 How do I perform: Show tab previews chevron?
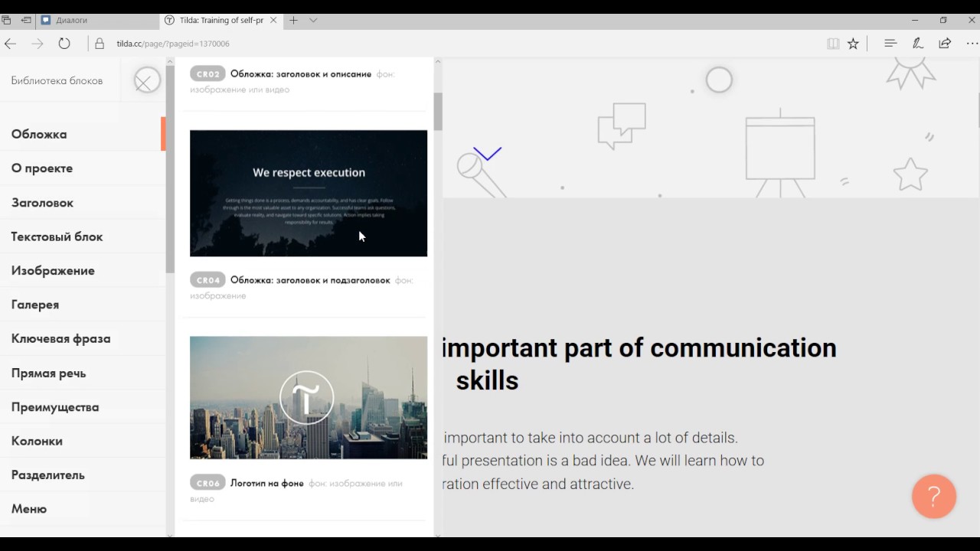click(x=313, y=20)
